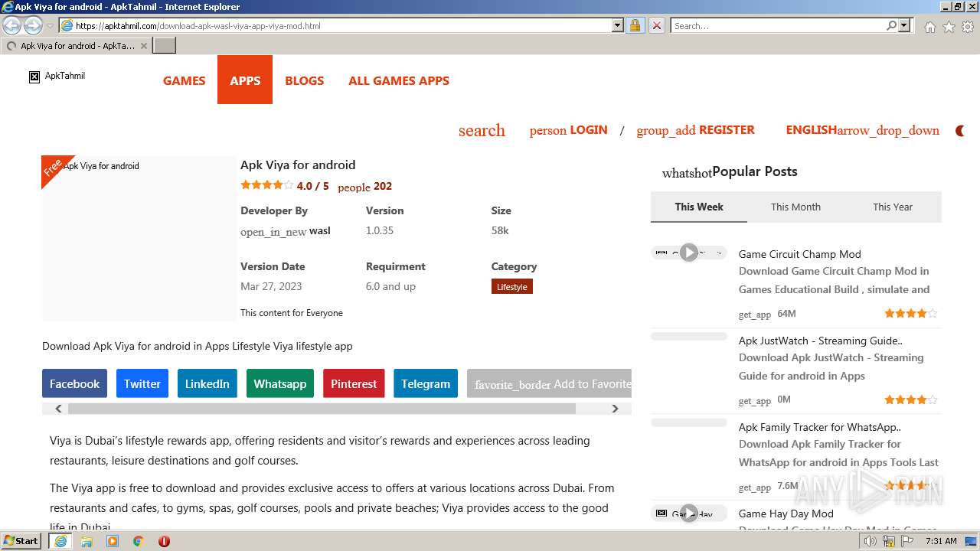This screenshot has width=980, height=551.
Task: Toggle the dark mode moon icon
Action: click(960, 131)
